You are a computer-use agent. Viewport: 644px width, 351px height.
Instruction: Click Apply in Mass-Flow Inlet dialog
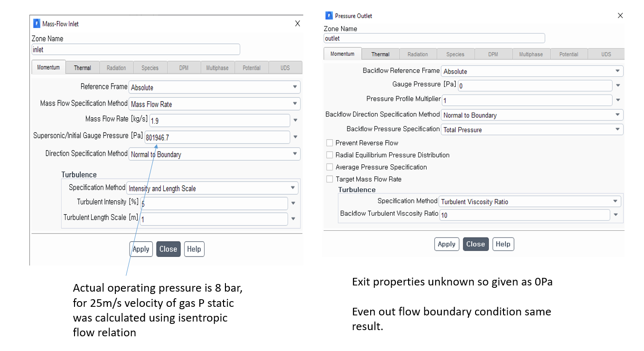coord(141,249)
